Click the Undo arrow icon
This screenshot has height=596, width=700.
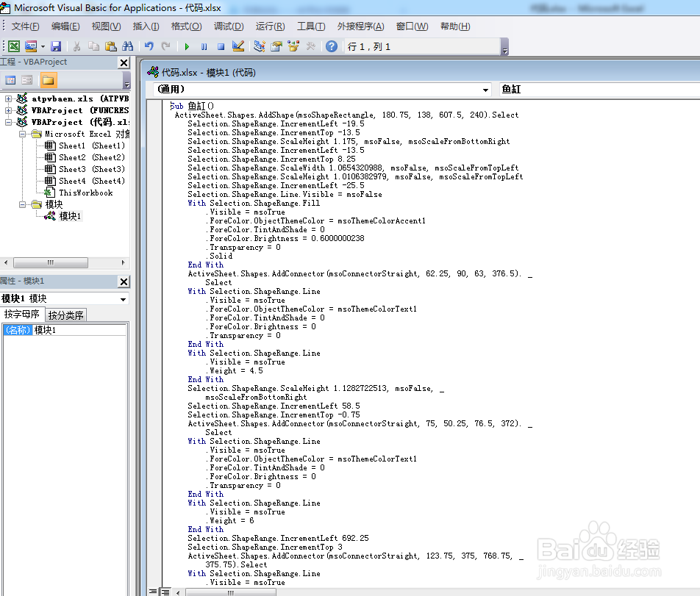point(149,46)
